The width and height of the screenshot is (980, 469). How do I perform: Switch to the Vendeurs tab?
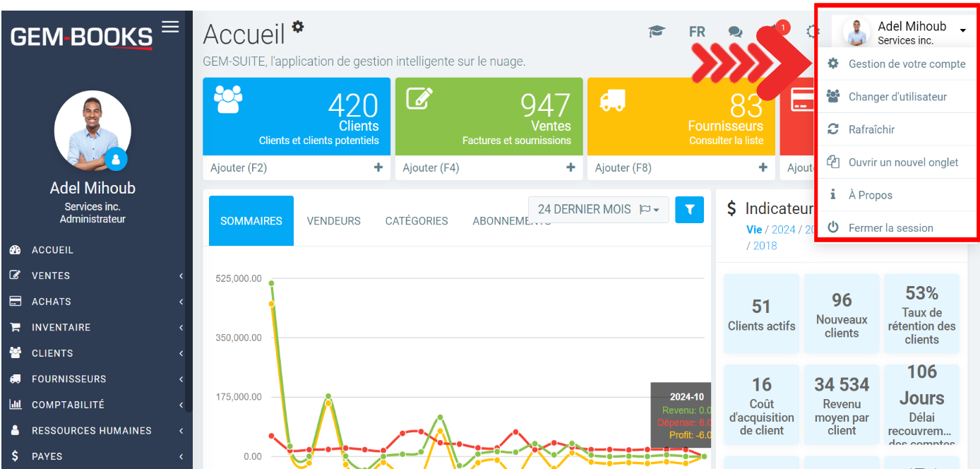pos(333,221)
